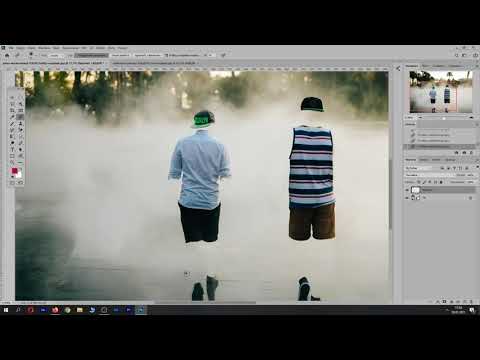Image resolution: width=480 pixels, height=360 pixels.
Task: Choose a workspace from options bar
Action: pyautogui.click(x=465, y=55)
